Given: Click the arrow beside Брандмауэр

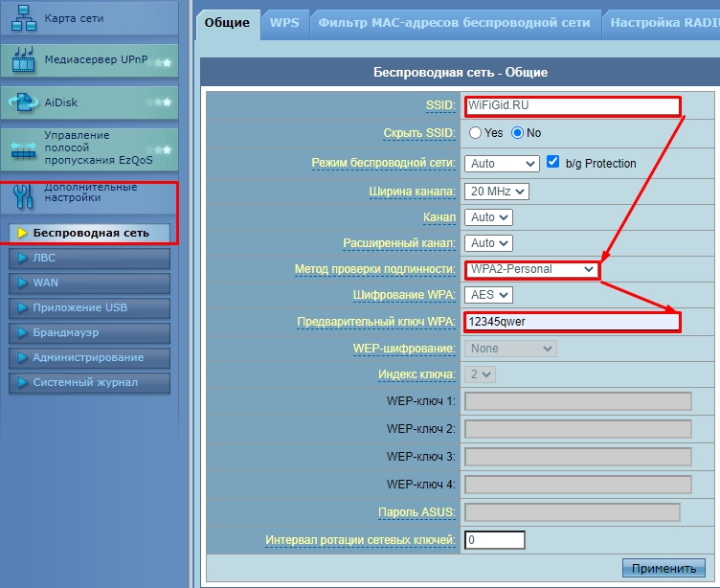Looking at the screenshot, I should click(x=22, y=332).
